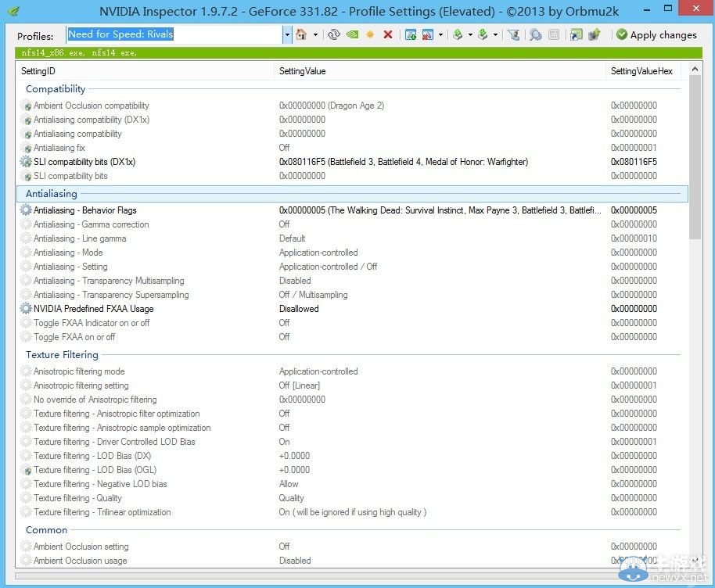This screenshot has width=715, height=588.
Task: Open the export profiles dropdown arrow
Action: pyautogui.click(x=470, y=34)
